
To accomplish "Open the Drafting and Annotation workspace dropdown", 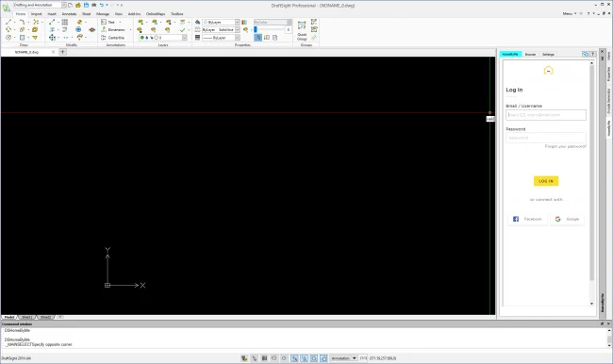I will (40, 5).
